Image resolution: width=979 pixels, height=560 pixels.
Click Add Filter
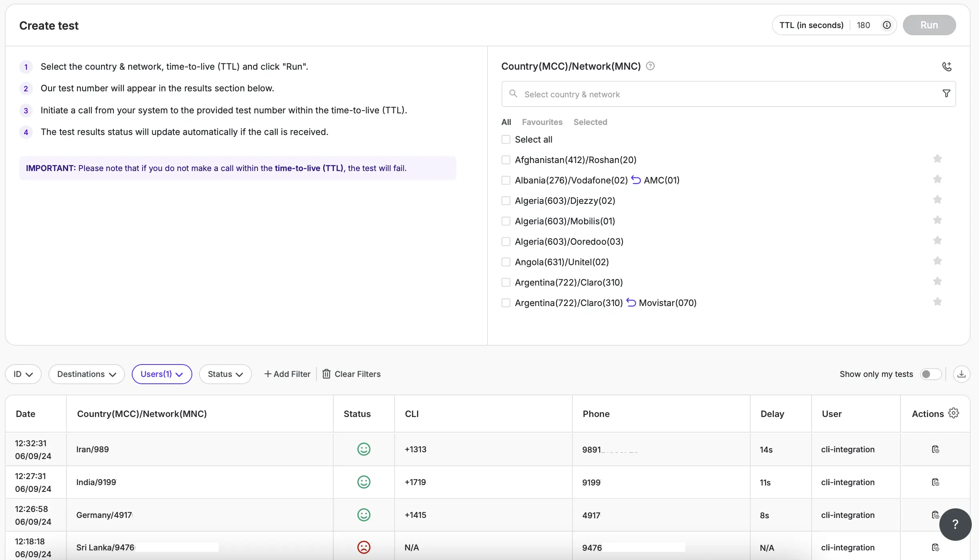pos(287,374)
